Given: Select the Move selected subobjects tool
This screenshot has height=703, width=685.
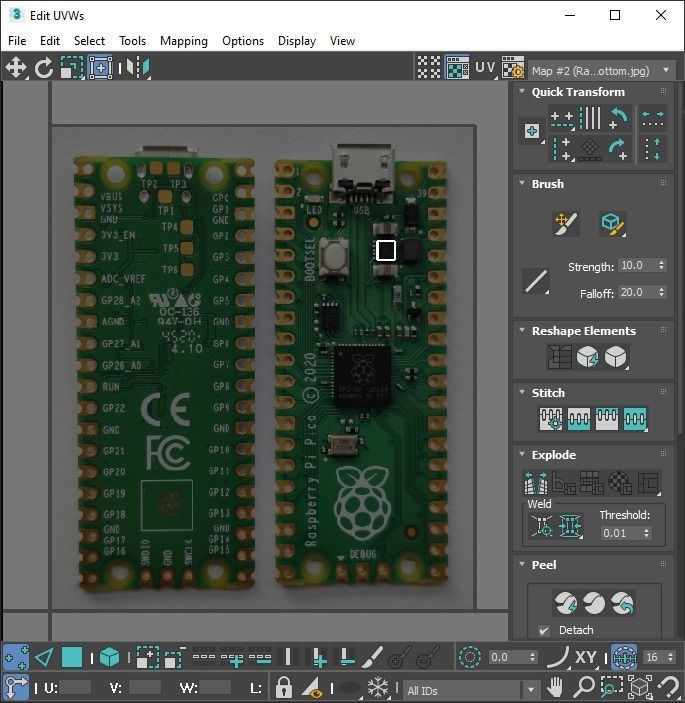Looking at the screenshot, I should pos(16,68).
